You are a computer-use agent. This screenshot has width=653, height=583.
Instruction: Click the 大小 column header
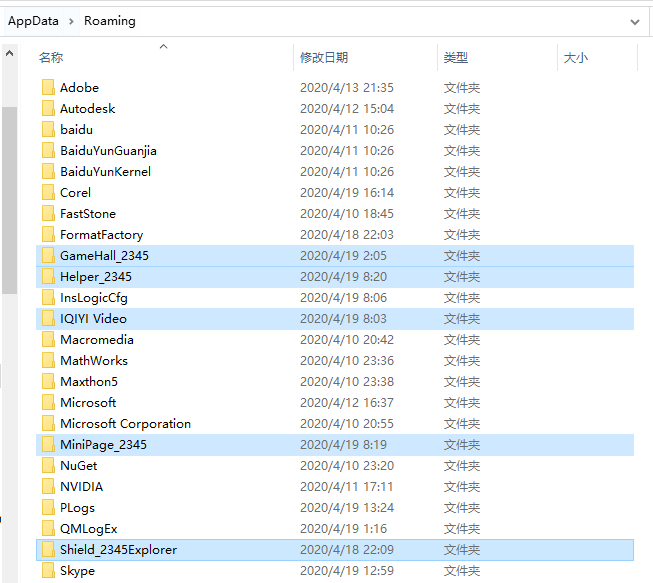(x=576, y=58)
